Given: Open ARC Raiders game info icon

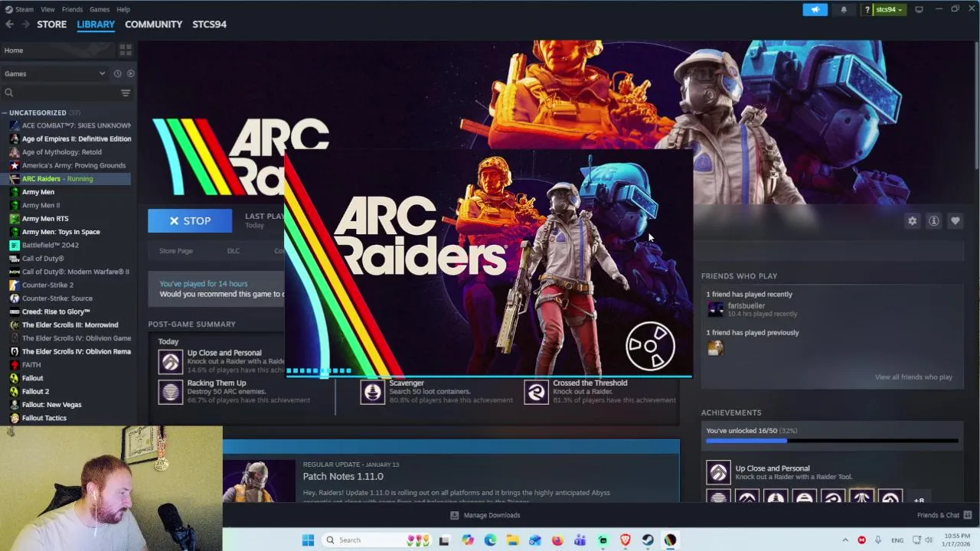Looking at the screenshot, I should point(933,220).
